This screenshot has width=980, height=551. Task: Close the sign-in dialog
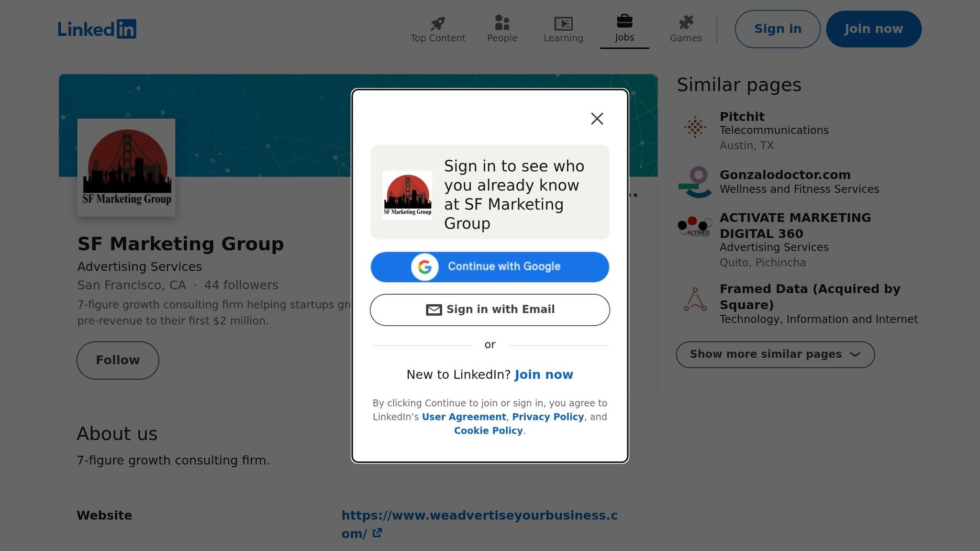(597, 119)
